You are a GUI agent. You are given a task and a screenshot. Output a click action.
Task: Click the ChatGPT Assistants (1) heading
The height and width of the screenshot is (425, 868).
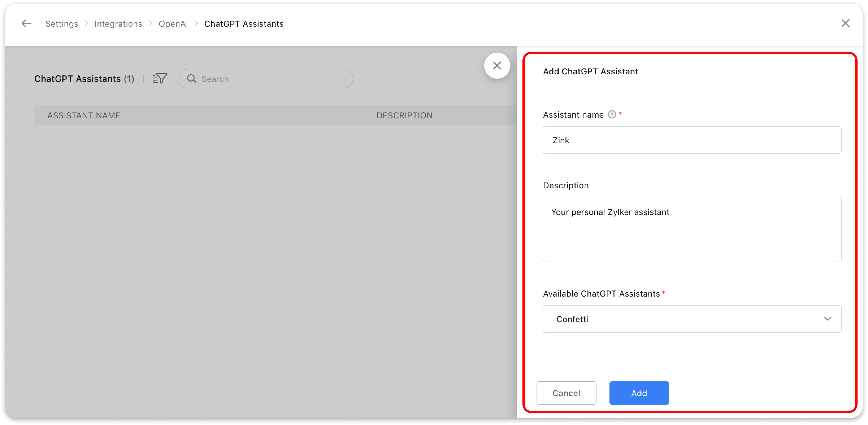84,79
